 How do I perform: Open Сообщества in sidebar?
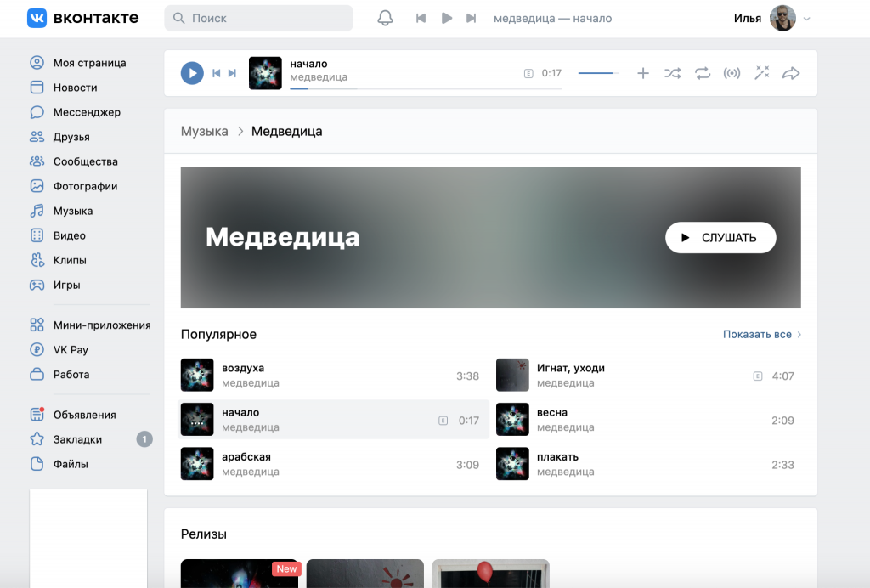coord(74,161)
